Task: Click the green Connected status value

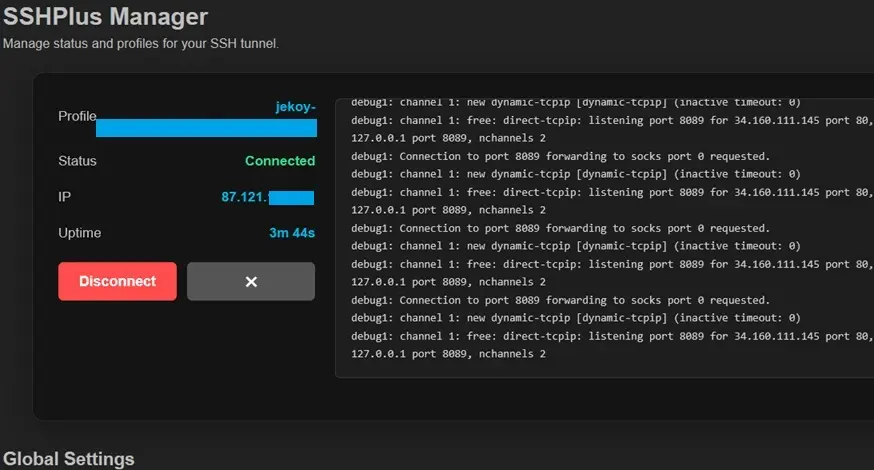Action: 280,161
